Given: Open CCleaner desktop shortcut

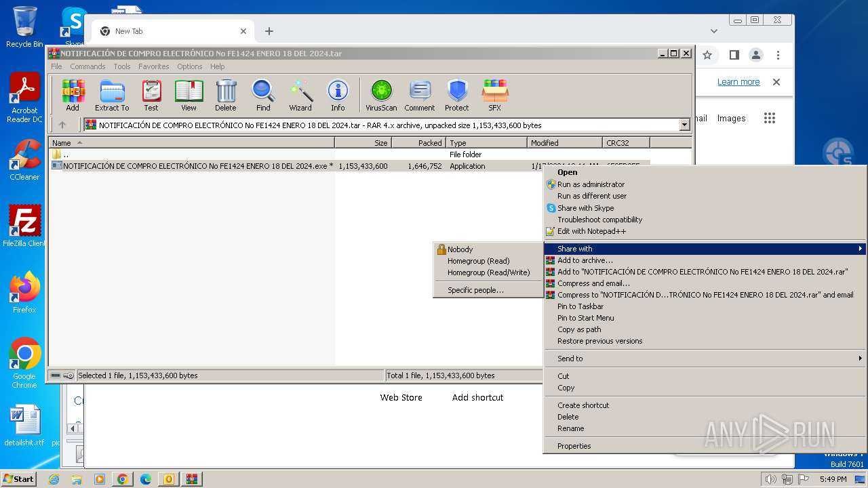Looking at the screenshot, I should [24, 160].
